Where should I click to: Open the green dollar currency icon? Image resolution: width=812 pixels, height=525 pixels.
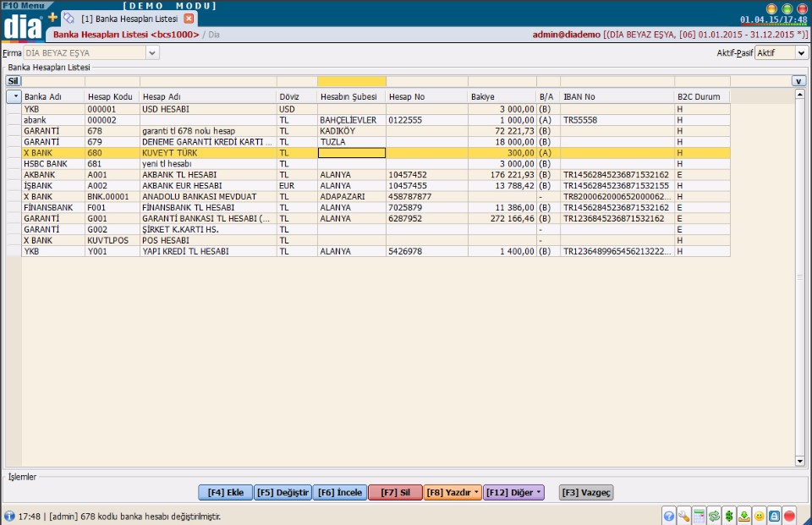(729, 517)
